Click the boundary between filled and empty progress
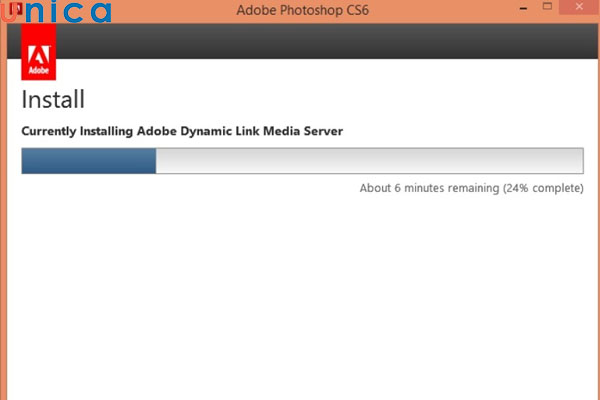 click(156, 161)
